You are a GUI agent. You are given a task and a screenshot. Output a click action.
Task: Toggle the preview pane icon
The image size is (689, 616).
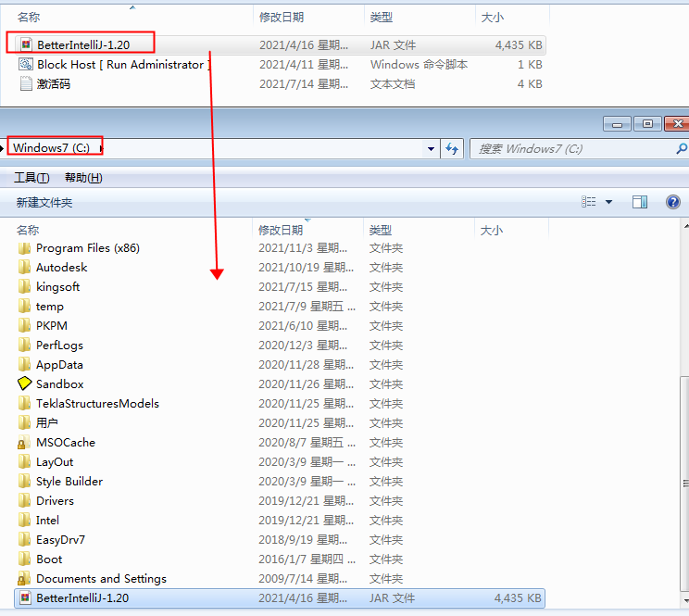click(x=639, y=202)
